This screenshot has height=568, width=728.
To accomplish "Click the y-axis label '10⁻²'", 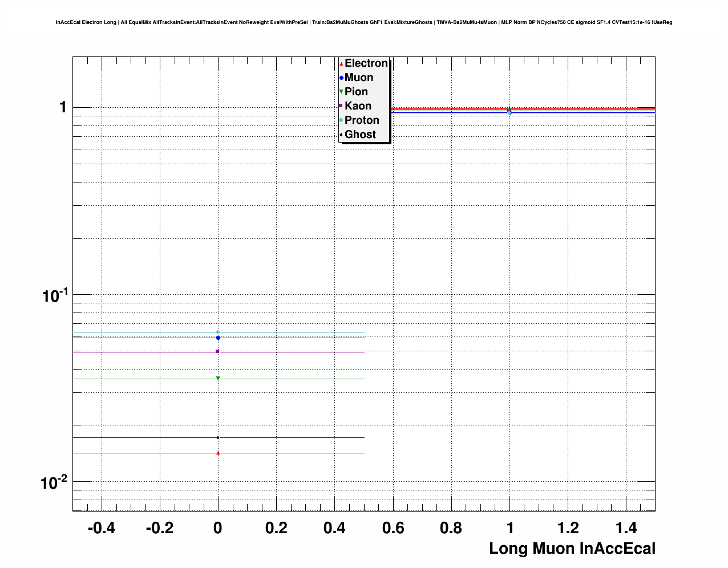I will [x=54, y=482].
